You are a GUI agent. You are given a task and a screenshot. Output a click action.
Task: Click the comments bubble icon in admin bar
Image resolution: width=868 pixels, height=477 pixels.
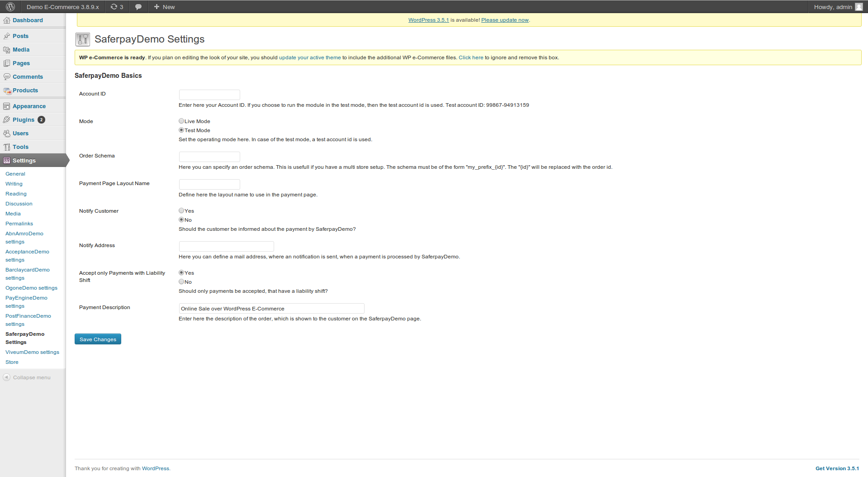[x=138, y=7]
